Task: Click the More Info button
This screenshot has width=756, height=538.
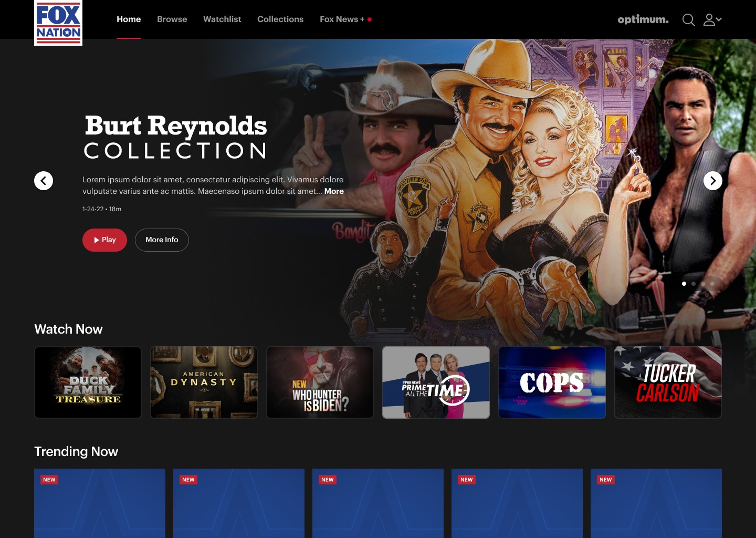Action: pos(162,240)
